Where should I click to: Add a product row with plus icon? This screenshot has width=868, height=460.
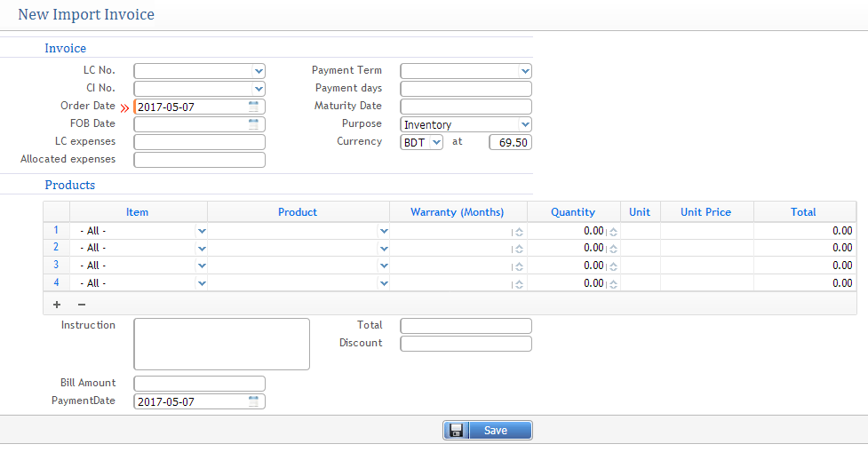[57, 305]
